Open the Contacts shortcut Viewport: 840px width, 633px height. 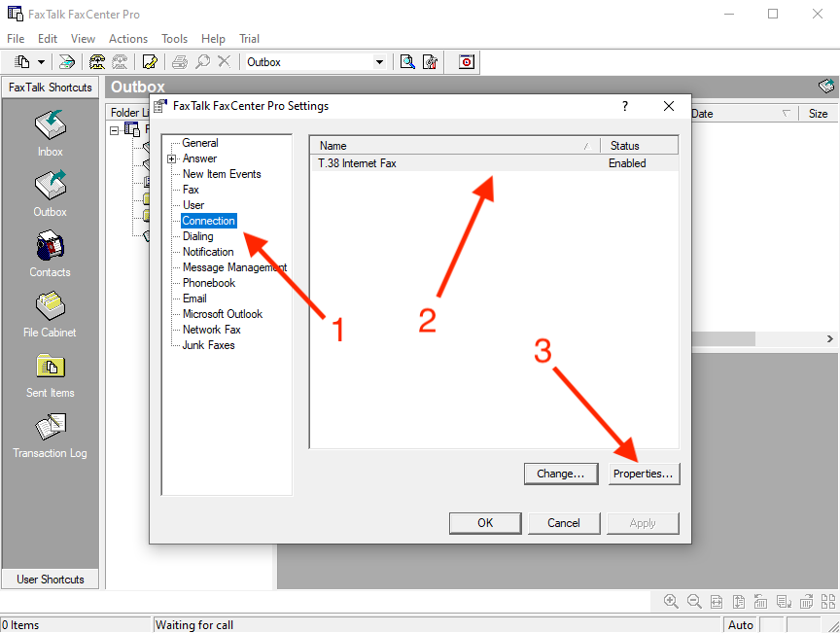(50, 254)
